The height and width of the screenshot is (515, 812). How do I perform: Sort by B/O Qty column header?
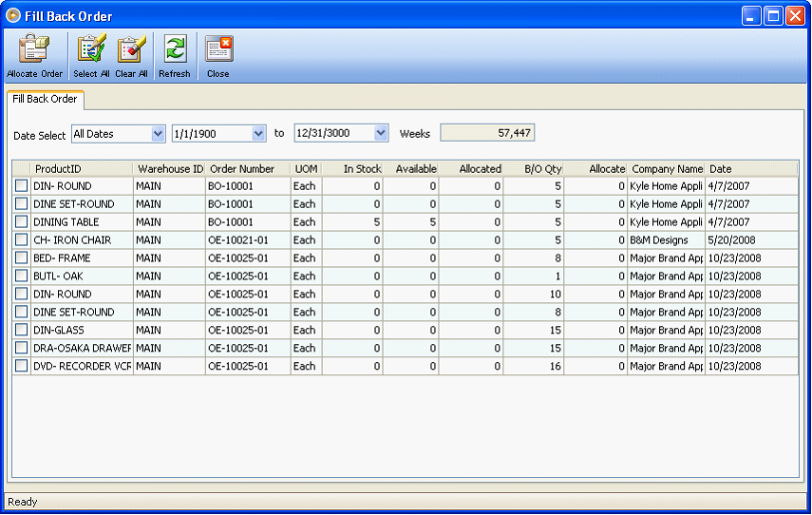click(534, 169)
